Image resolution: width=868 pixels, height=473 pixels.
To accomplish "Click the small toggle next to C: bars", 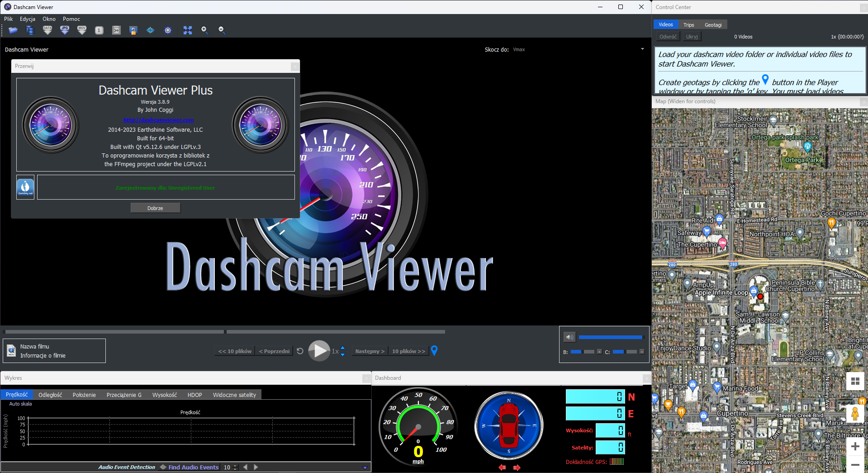I will 641,352.
